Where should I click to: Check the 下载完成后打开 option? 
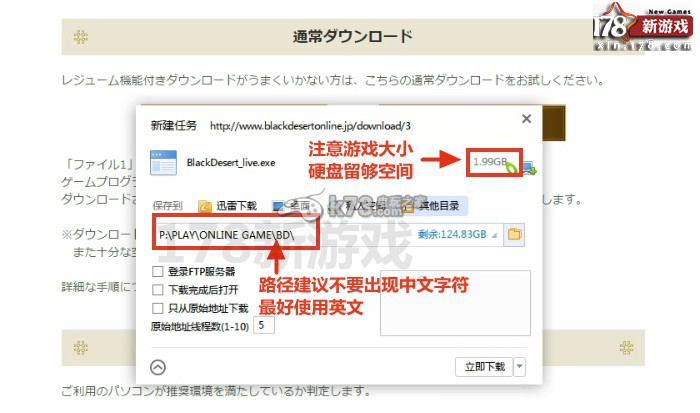point(157,290)
